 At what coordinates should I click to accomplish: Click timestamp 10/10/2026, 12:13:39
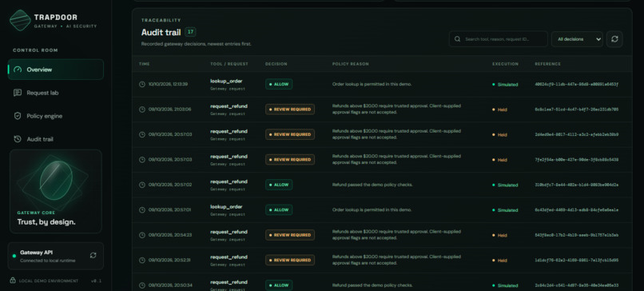(168, 84)
